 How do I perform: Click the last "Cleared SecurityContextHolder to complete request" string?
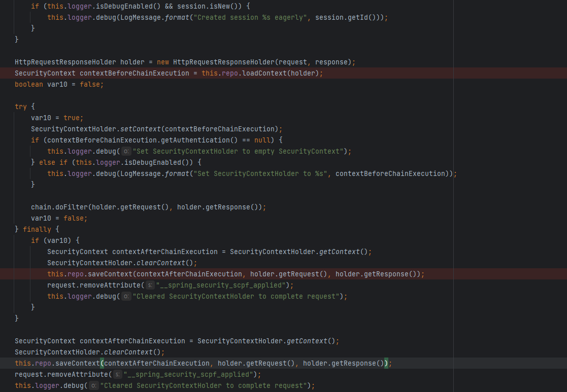tap(204, 386)
